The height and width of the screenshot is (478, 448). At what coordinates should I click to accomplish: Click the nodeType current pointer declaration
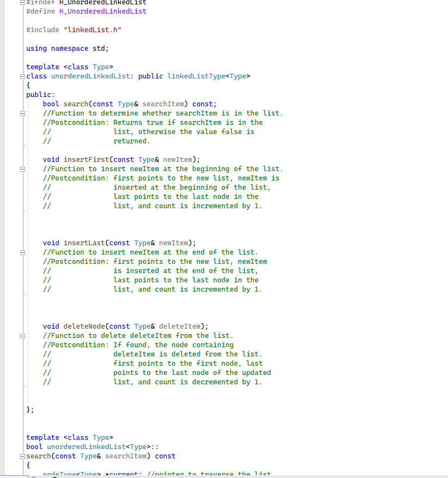click(x=71, y=474)
